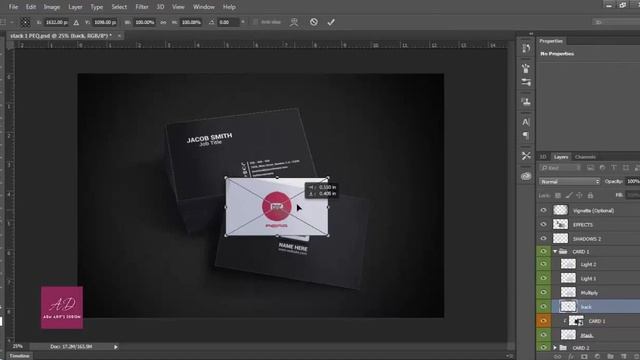Open the blend mode Normal dropdown
The width and height of the screenshot is (640, 360).
point(570,181)
